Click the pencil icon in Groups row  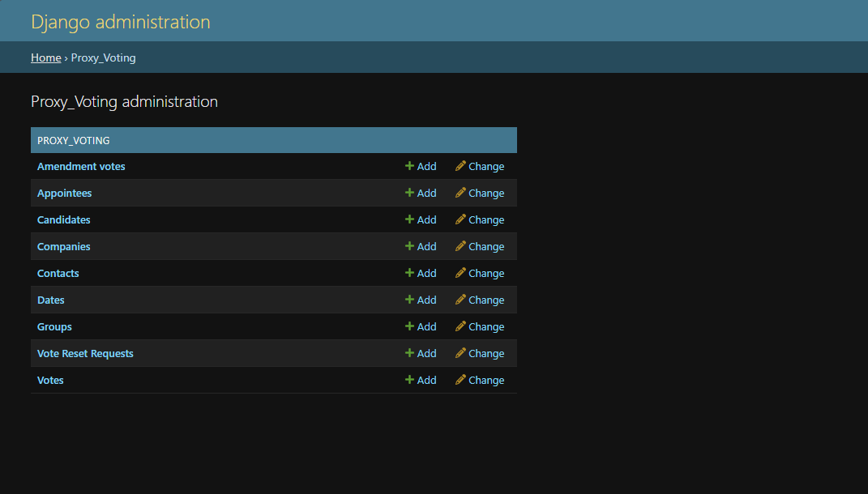pos(460,326)
